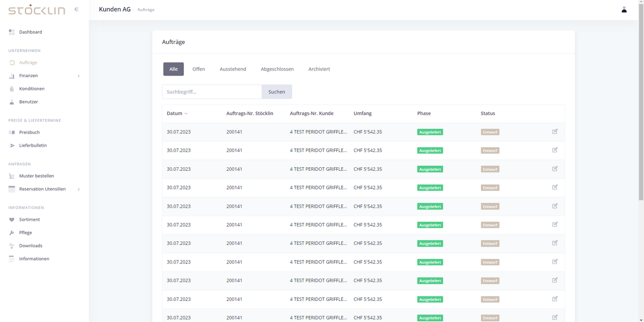Image resolution: width=644 pixels, height=322 pixels.
Task: Click the Phase column header
Action: pyautogui.click(x=424, y=113)
